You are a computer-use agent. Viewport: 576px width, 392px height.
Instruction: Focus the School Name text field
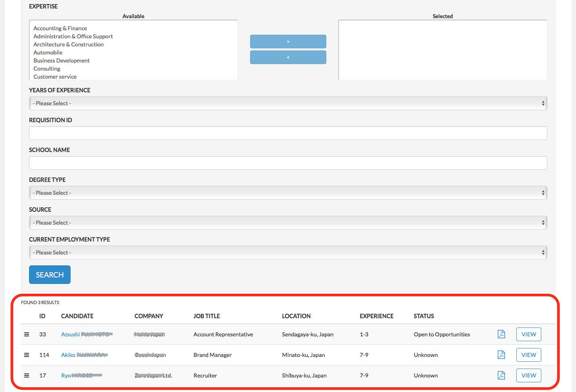[x=288, y=163]
